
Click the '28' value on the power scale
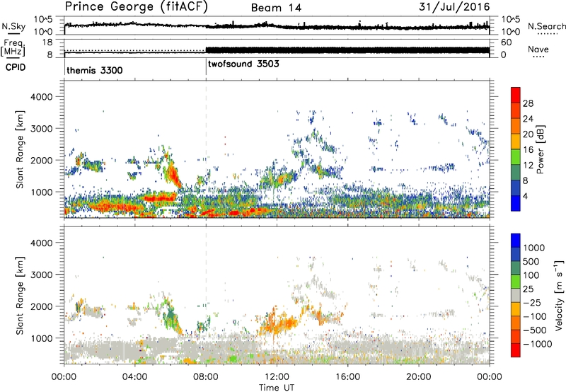[x=528, y=103]
